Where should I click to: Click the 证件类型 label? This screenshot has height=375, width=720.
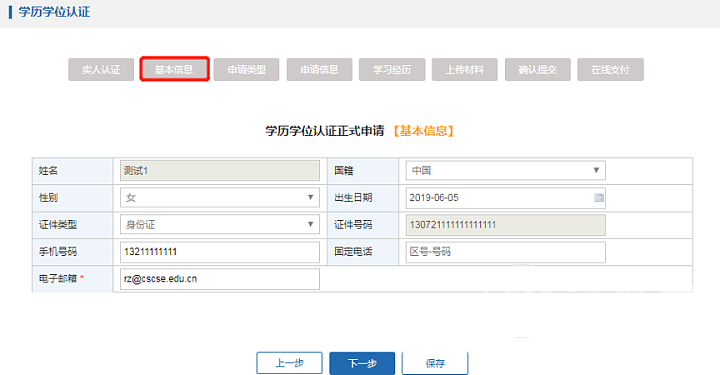tap(58, 224)
